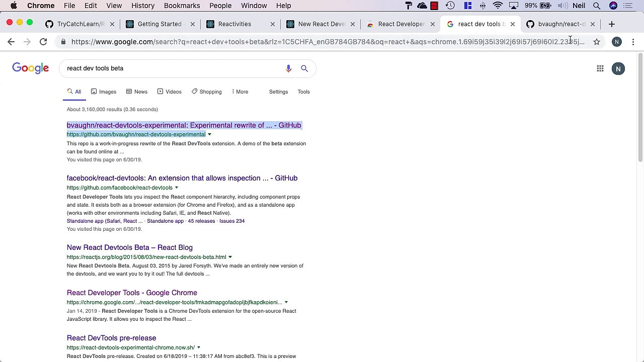Viewport: 644px width, 362px height.
Task: Open Chrome's three-dot menu
Action: [633, 42]
